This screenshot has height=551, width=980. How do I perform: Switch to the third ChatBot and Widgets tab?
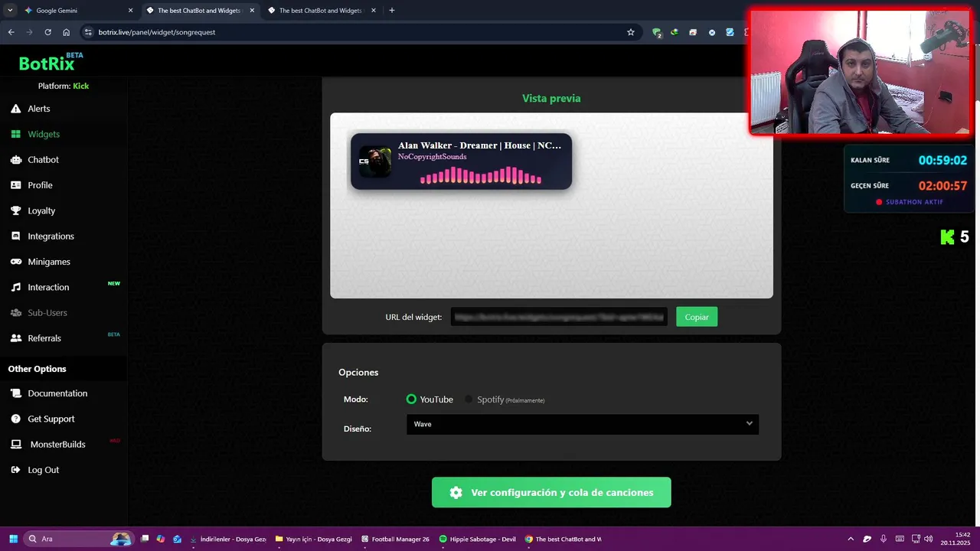pos(320,11)
